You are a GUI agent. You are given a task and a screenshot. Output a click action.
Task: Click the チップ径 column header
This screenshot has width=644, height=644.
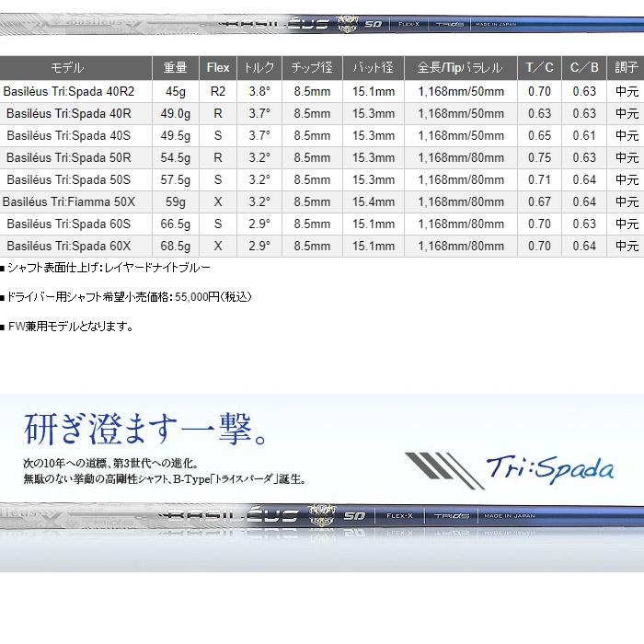click(312, 68)
